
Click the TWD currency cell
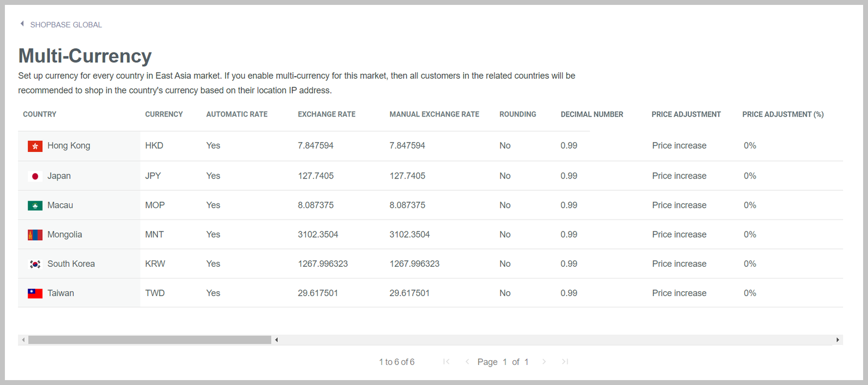(x=155, y=293)
